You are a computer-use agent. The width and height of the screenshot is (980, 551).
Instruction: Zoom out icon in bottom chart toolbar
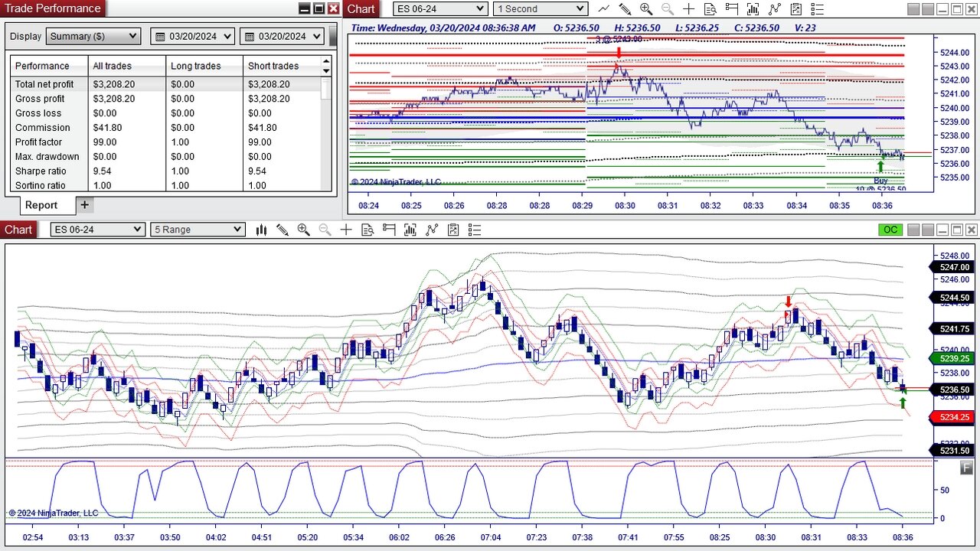coord(325,230)
